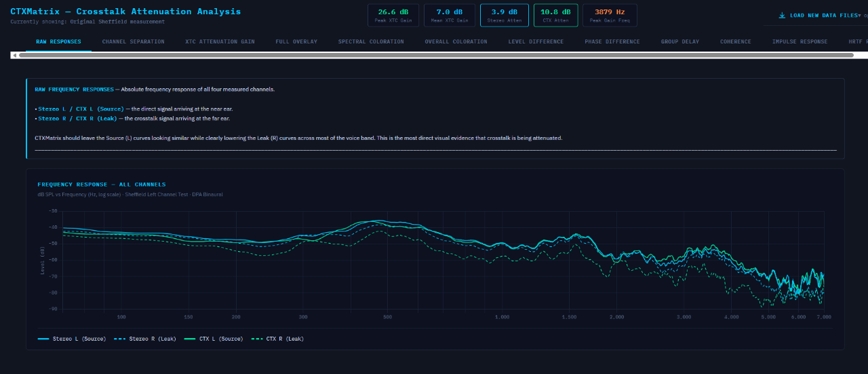Open the Spectral Coloration tab

[371, 41]
